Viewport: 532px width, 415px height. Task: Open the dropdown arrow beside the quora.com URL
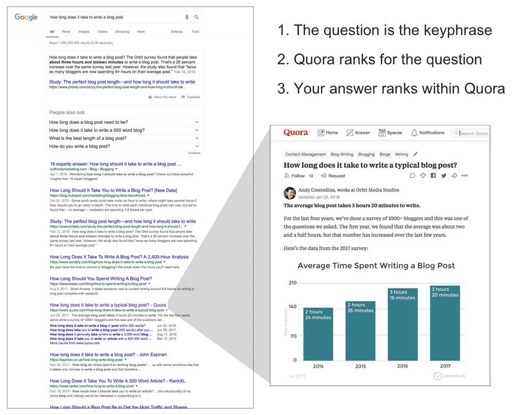tap(166, 310)
